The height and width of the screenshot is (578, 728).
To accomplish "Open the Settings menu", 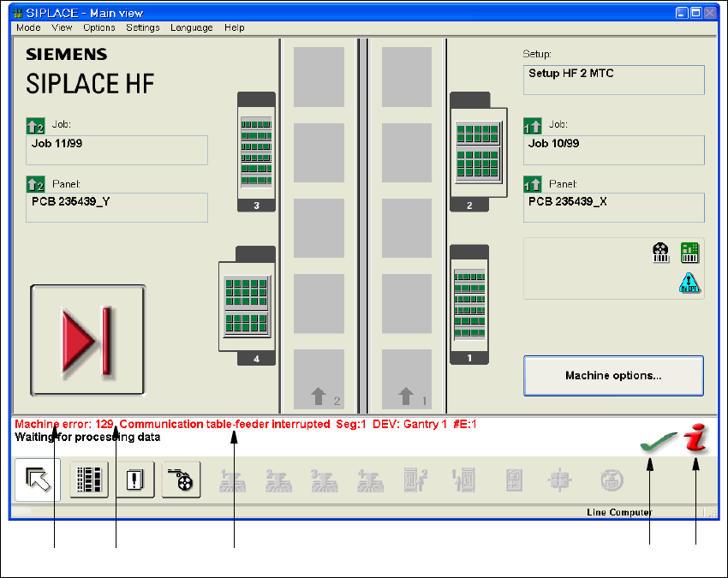I will [142, 28].
